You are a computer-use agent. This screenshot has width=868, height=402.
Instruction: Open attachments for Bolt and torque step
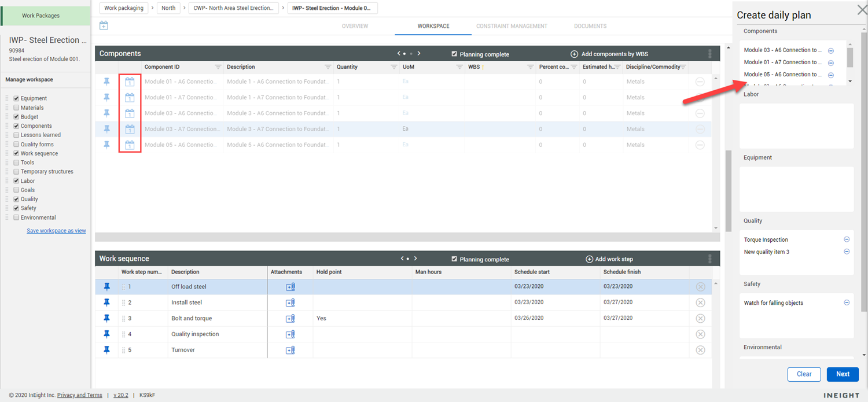tap(290, 318)
